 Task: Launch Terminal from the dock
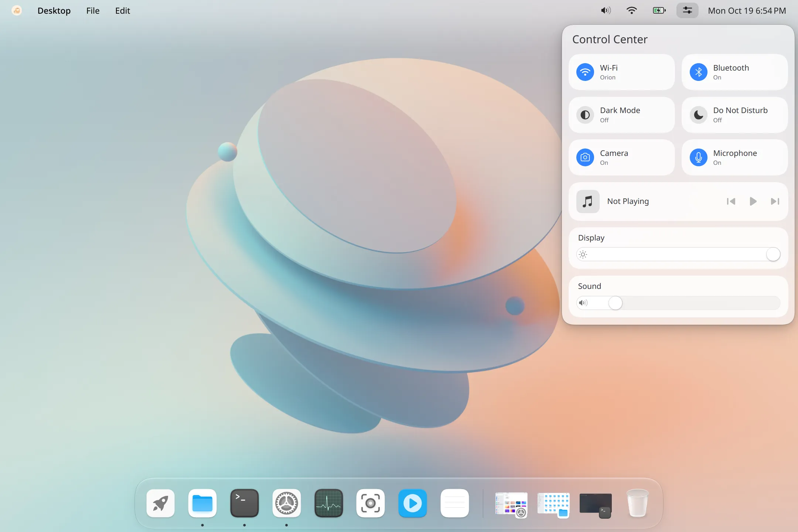(245, 503)
